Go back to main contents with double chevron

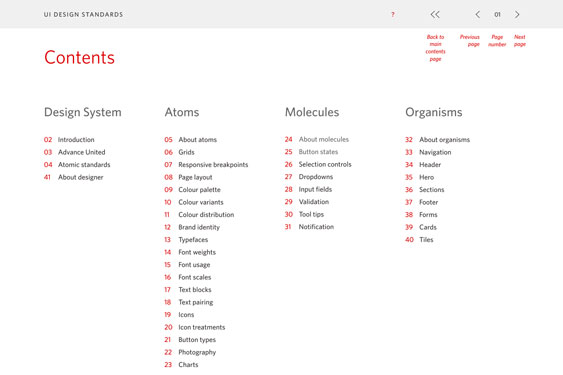(435, 14)
